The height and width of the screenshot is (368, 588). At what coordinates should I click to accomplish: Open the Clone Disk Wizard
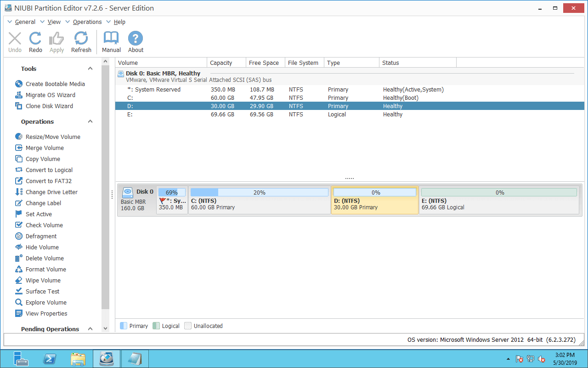[x=49, y=106]
